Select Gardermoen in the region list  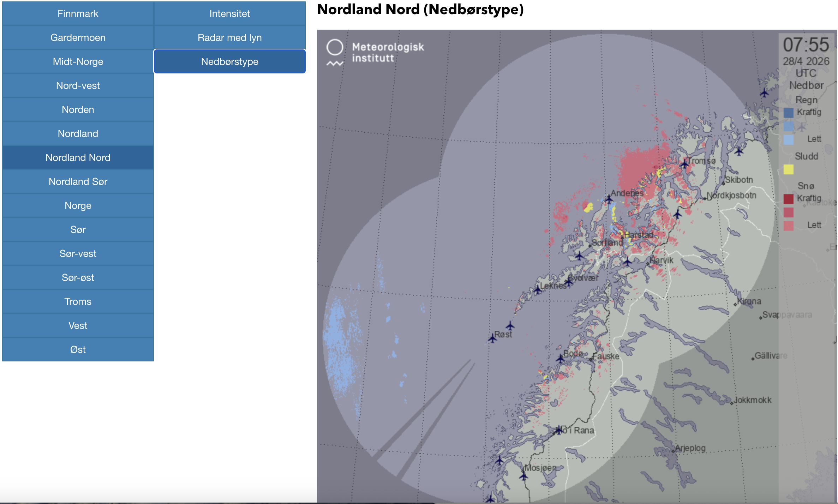[x=78, y=37]
